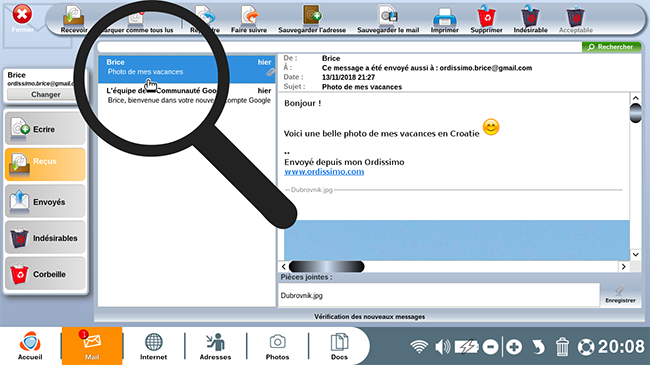This screenshot has width=650, height=365.
Task: Open the Envoyés sent folder
Action: point(45,201)
